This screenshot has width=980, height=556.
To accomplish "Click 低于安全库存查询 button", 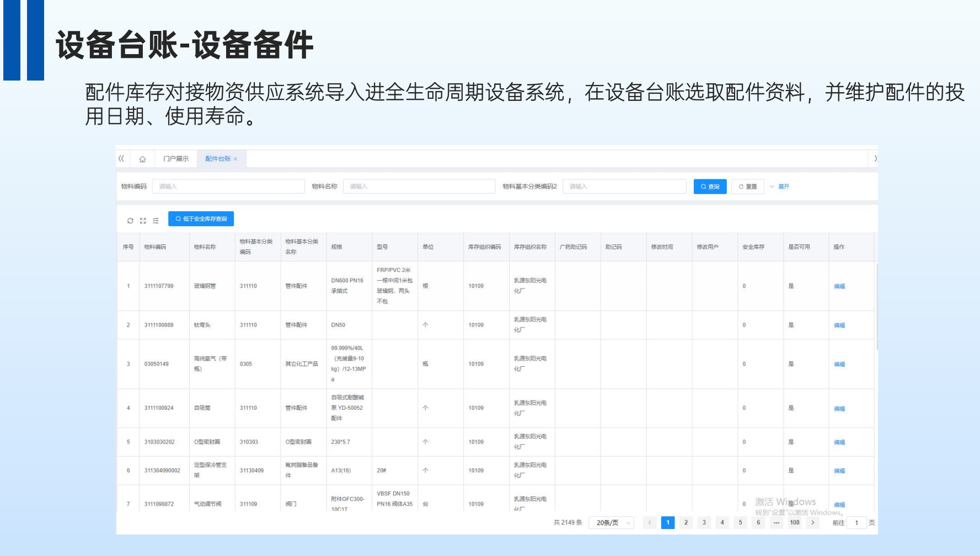I will click(201, 219).
